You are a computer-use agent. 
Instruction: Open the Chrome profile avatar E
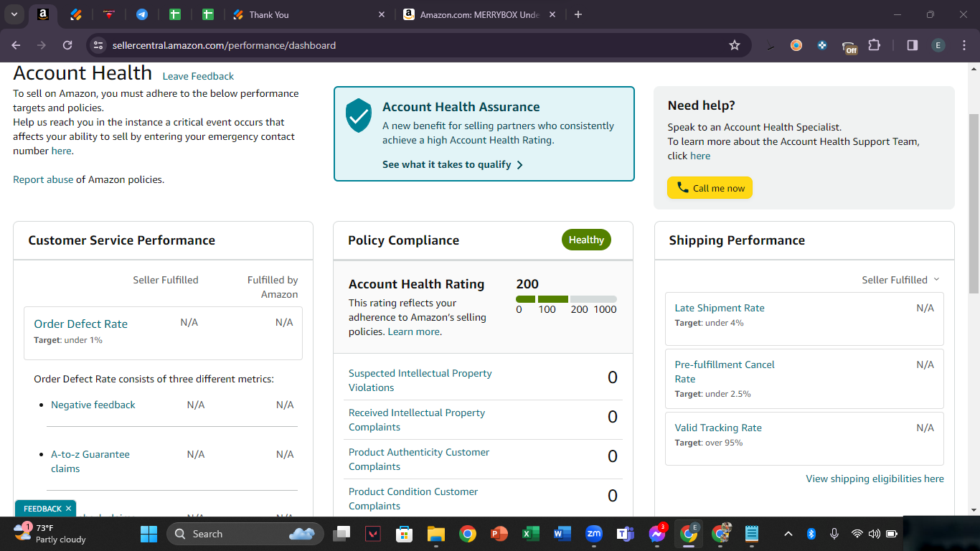pos(938,45)
